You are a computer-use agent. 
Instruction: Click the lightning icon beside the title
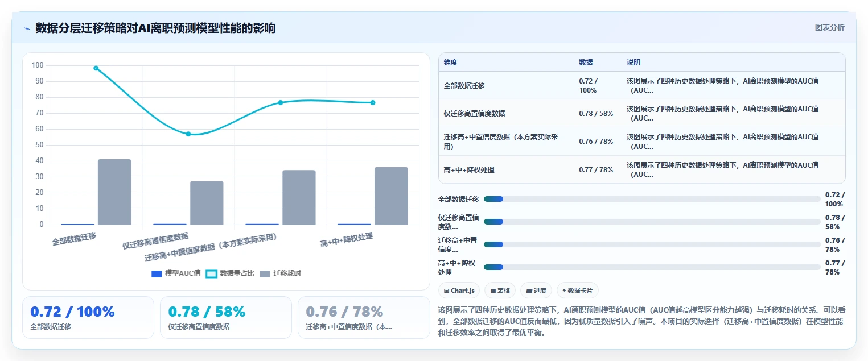coord(27,28)
